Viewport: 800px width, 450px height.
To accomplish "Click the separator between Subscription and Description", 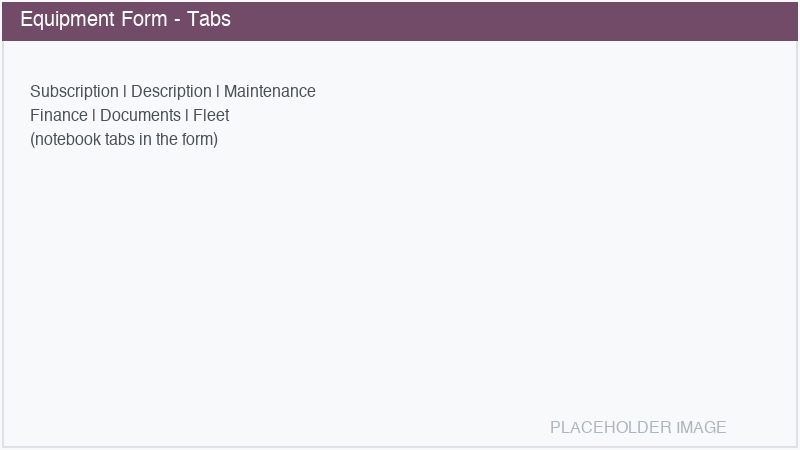I will pos(124,91).
